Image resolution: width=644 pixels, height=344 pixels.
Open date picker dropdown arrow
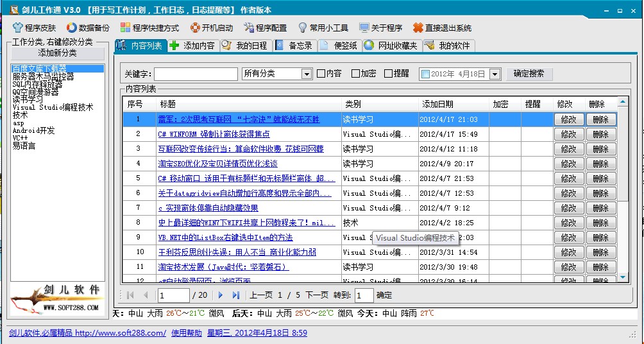(495, 74)
